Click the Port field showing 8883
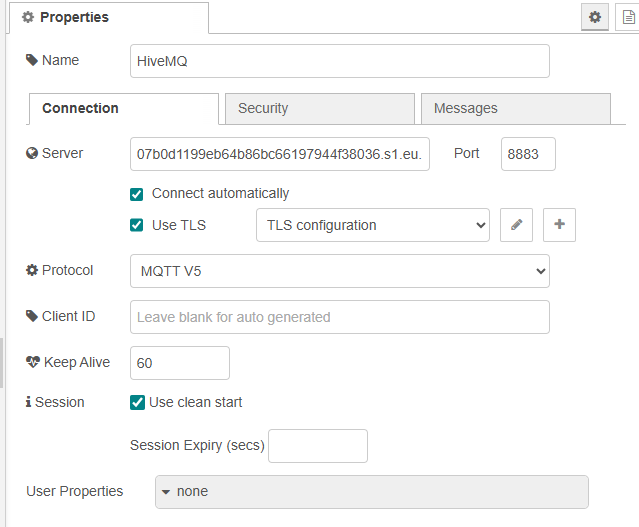Viewport: 639px width, 527px height. 528,154
